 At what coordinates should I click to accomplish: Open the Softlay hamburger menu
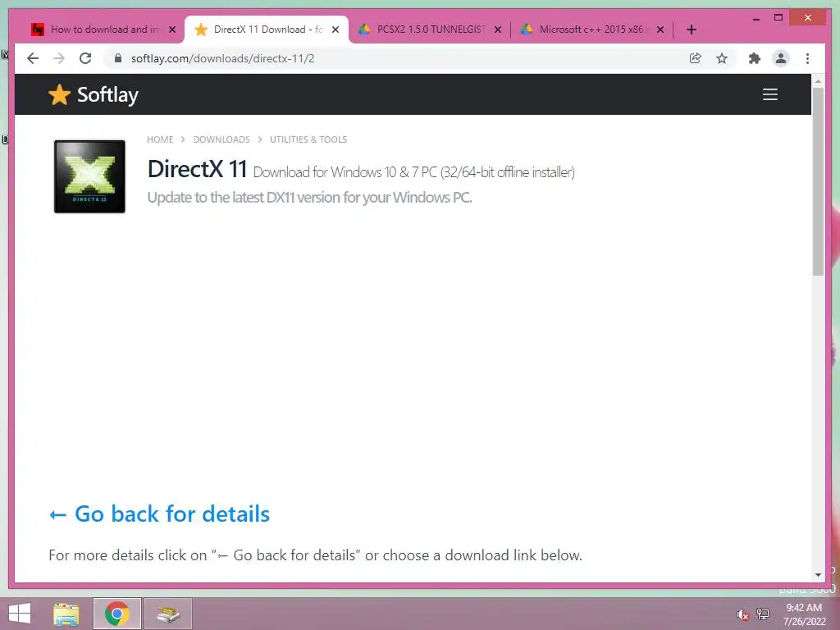tap(770, 94)
